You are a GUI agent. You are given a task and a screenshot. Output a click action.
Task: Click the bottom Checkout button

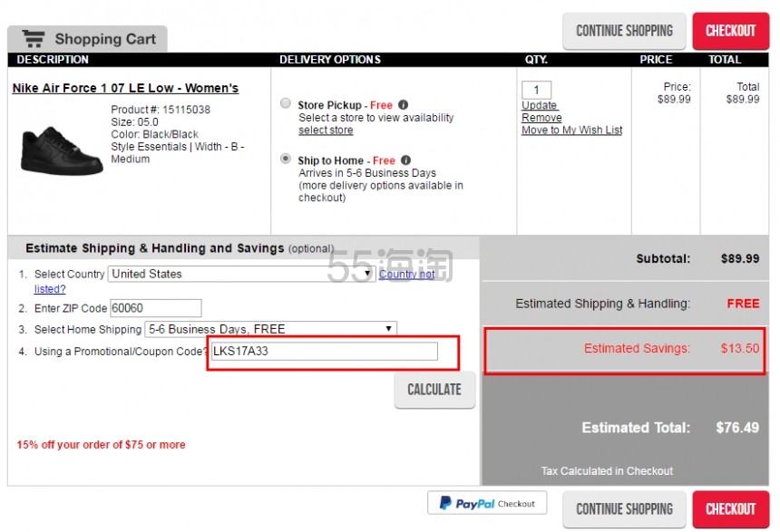[730, 509]
